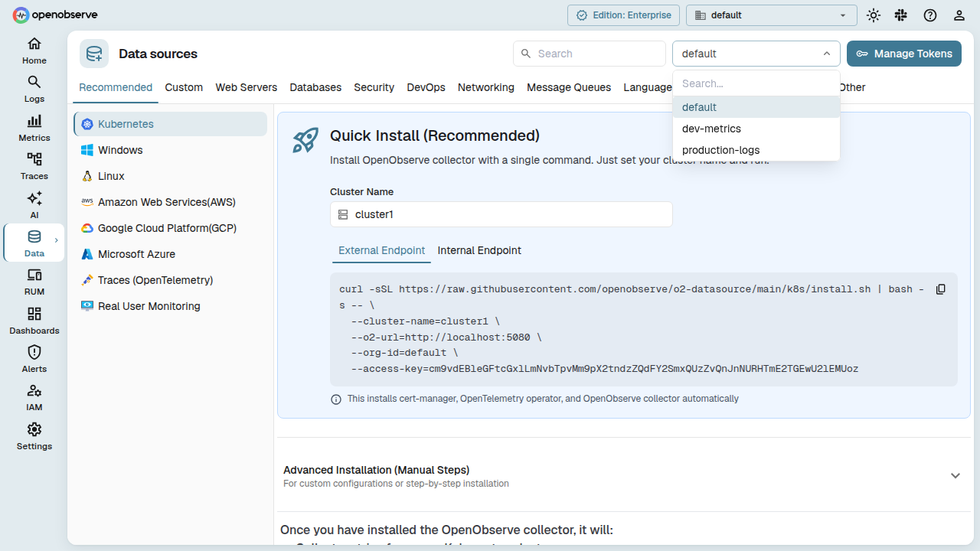Switch to Internal Endpoint tab

tap(479, 250)
